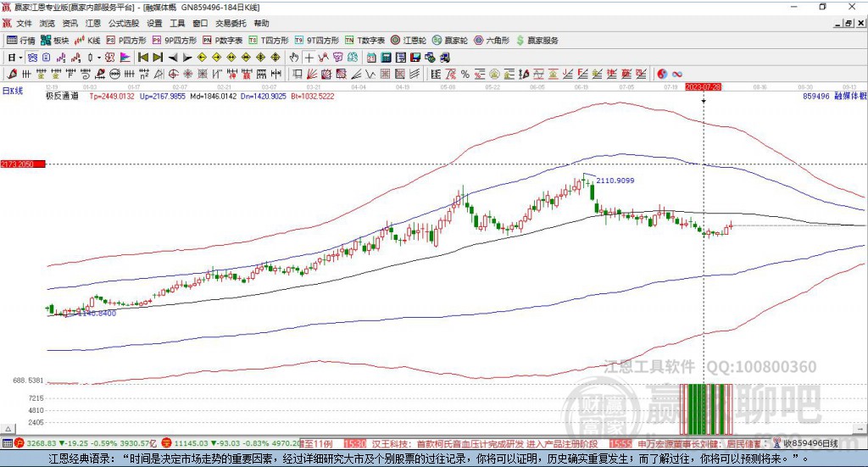Click the inner window restore button
This screenshot has width=868, height=467.
point(849,23)
